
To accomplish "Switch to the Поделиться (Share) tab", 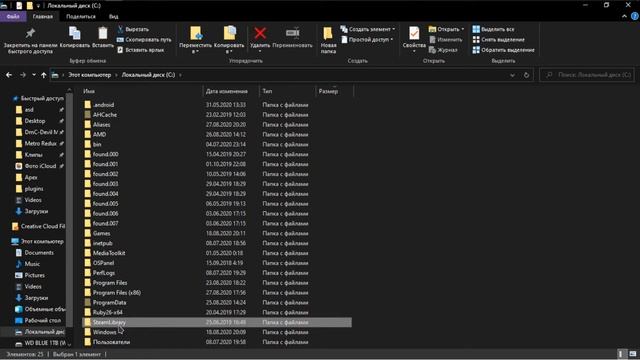I will tap(81, 16).
